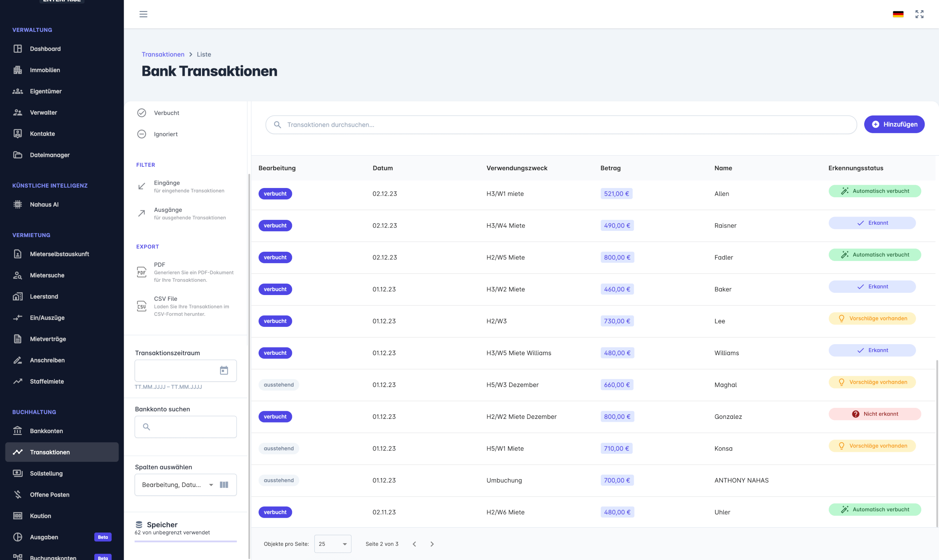
Task: Click Nicht erkannt status for Gonzalez
Action: pyautogui.click(x=874, y=414)
